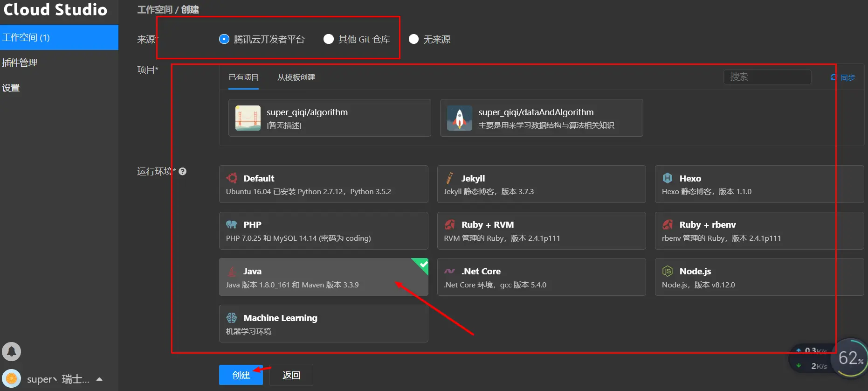Click the Default environment Ubuntu icon
This screenshot has height=391, width=868.
[232, 178]
